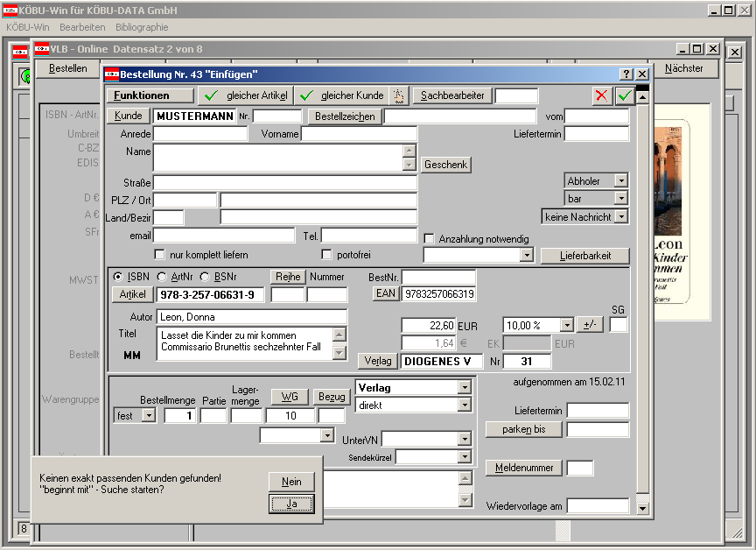Click the up arrow of the dialog's vertical scrollbar
756x550 pixels.
click(x=643, y=97)
